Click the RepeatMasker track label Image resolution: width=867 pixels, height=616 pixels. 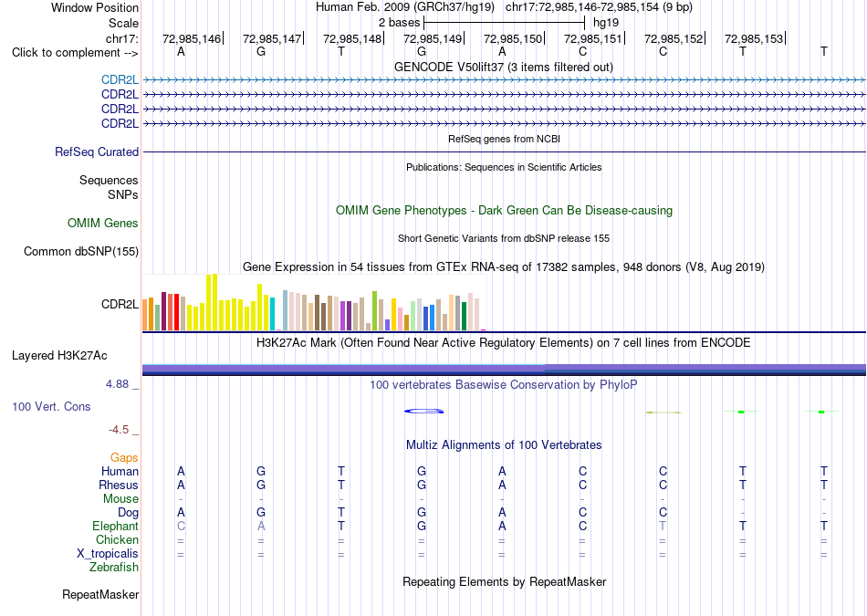100,595
